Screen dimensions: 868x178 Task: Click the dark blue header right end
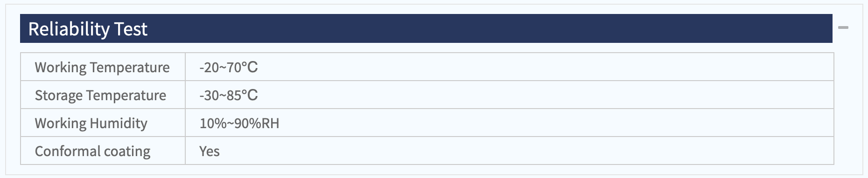click(x=812, y=28)
